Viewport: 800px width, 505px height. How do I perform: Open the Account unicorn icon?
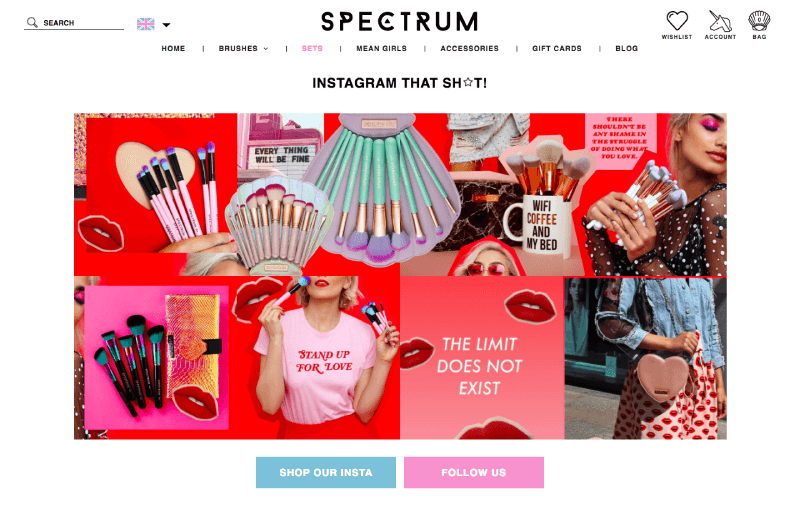(720, 21)
